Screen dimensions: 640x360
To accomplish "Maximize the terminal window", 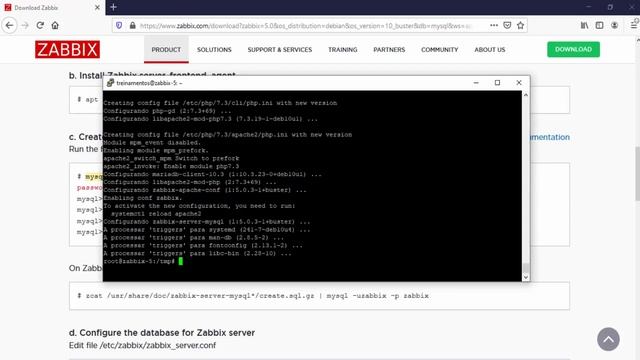I will (497, 83).
